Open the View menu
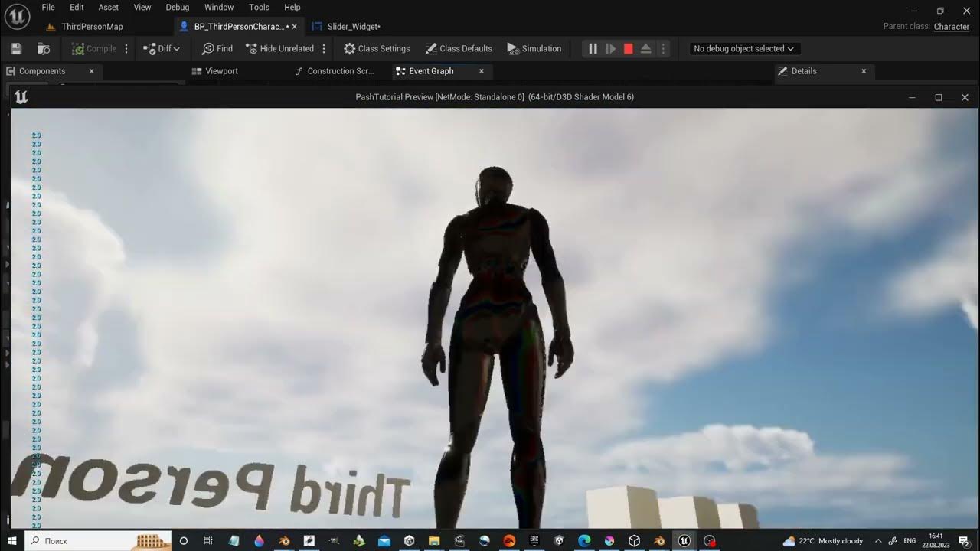The image size is (980, 551). (142, 7)
